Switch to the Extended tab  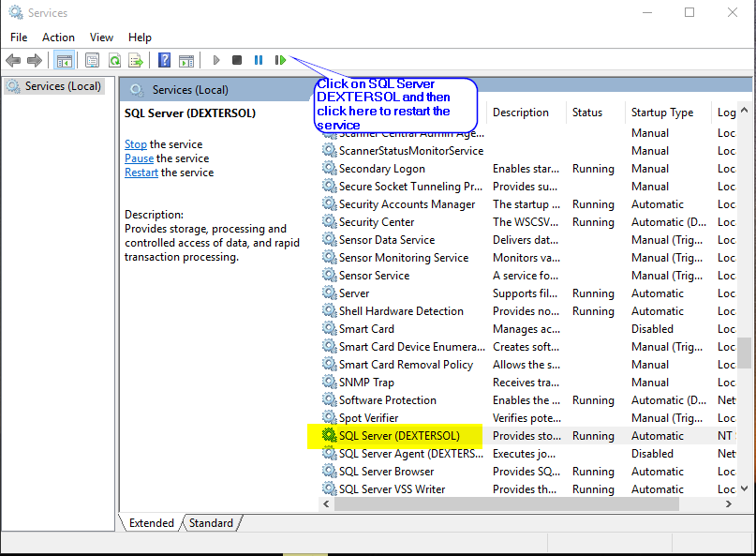152,523
